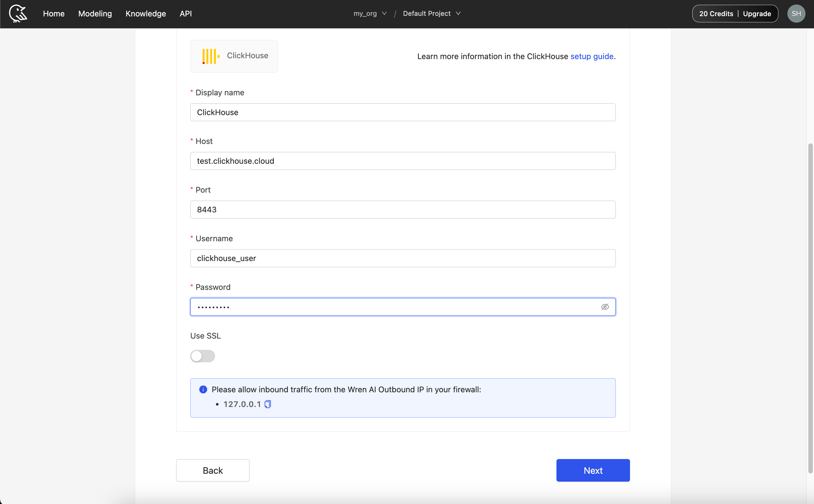
Task: Go to the Modeling page
Action: (x=95, y=14)
